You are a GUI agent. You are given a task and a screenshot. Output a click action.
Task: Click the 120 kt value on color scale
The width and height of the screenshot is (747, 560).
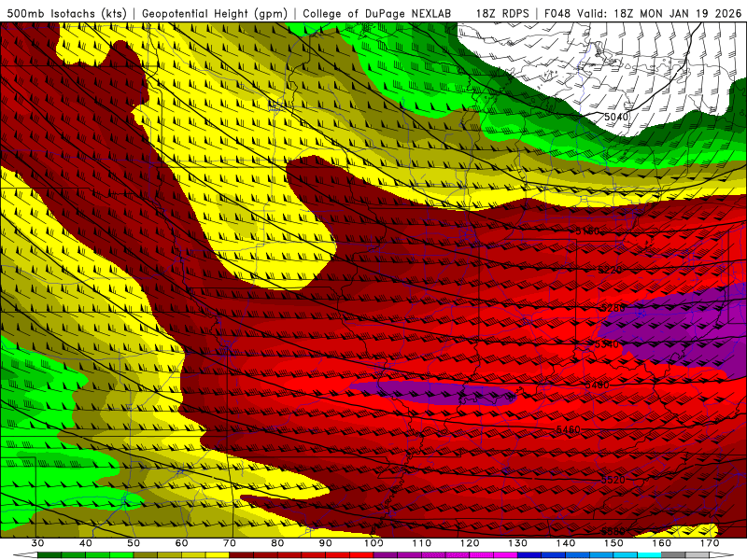coord(470,543)
